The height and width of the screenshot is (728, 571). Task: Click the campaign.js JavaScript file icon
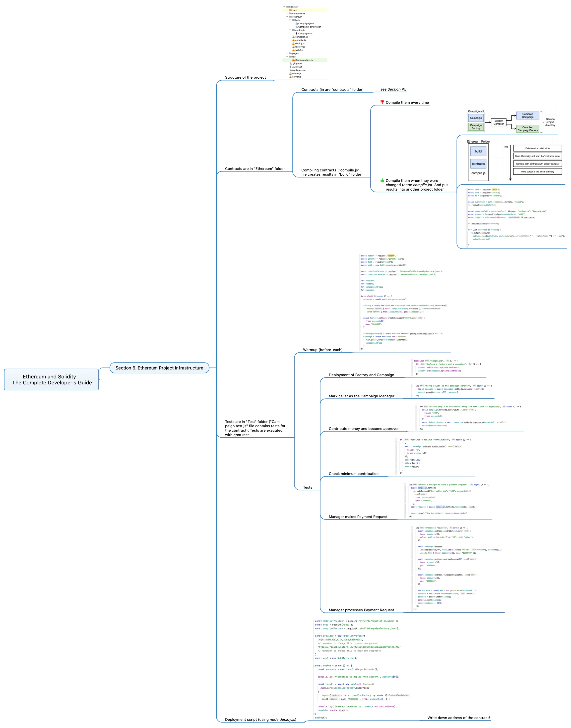[294, 37]
